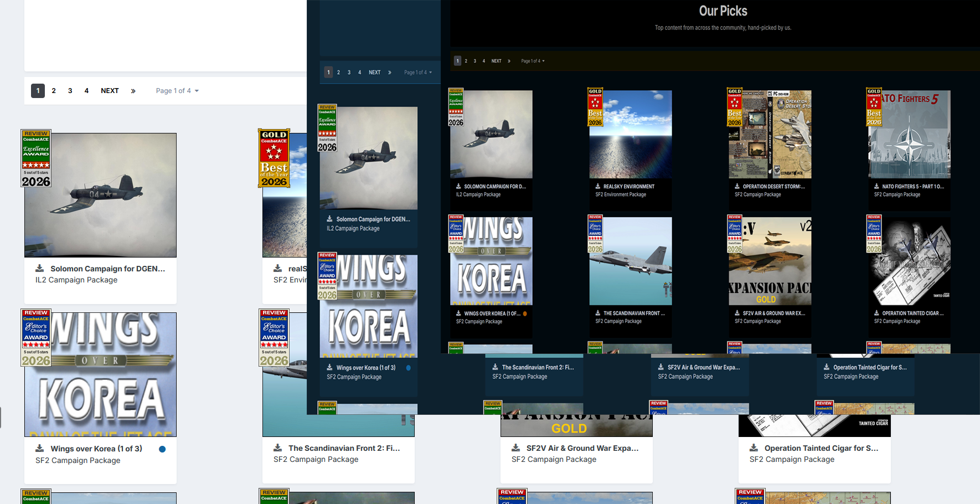Click download icon beside OPERATION TAINTED CIGAR uppercase title
This screenshot has height=504, width=980.
coord(876,313)
